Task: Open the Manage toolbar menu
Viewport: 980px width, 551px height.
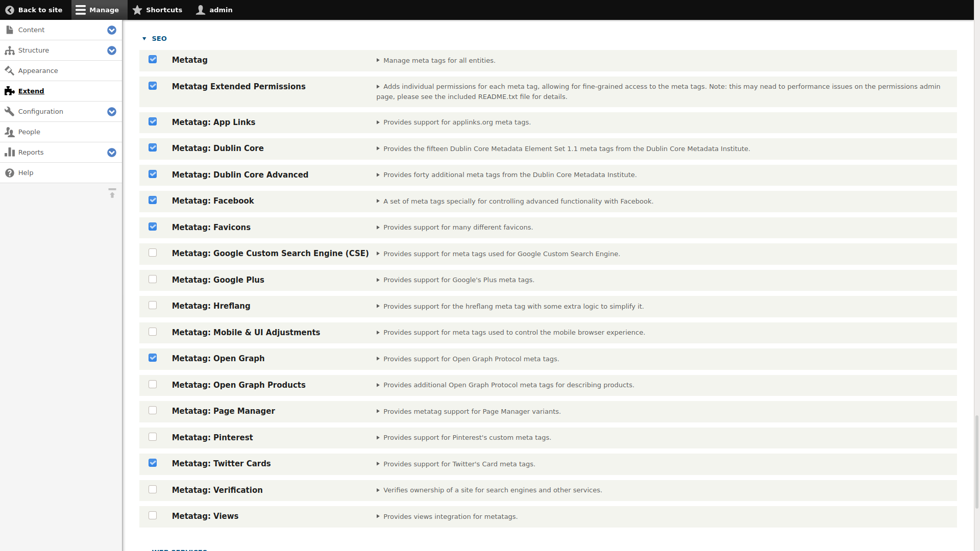Action: [97, 10]
